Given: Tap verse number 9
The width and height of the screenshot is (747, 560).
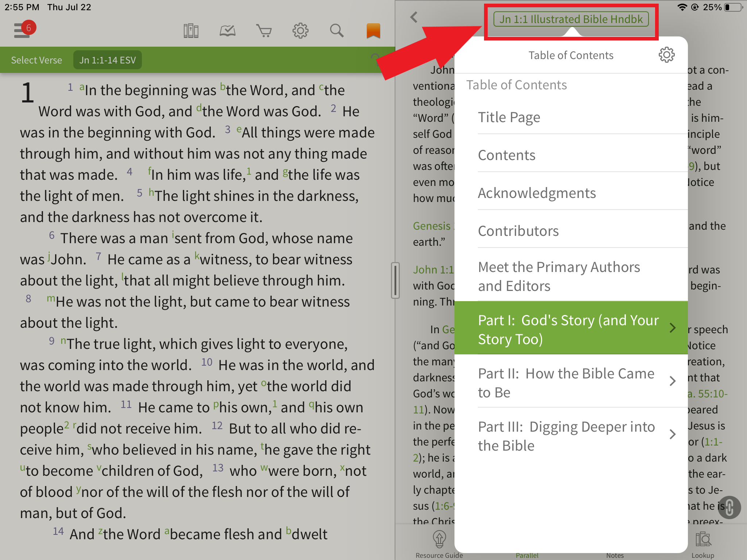Looking at the screenshot, I should click(x=52, y=341).
